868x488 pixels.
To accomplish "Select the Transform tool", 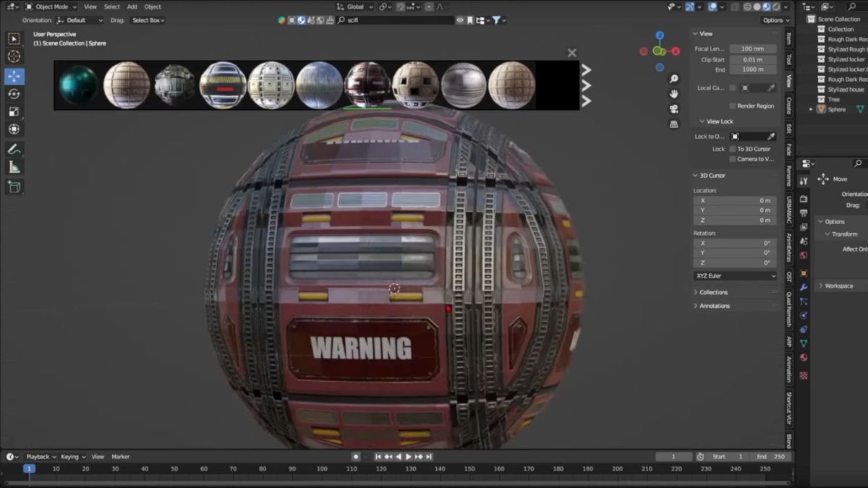I will pos(14,129).
